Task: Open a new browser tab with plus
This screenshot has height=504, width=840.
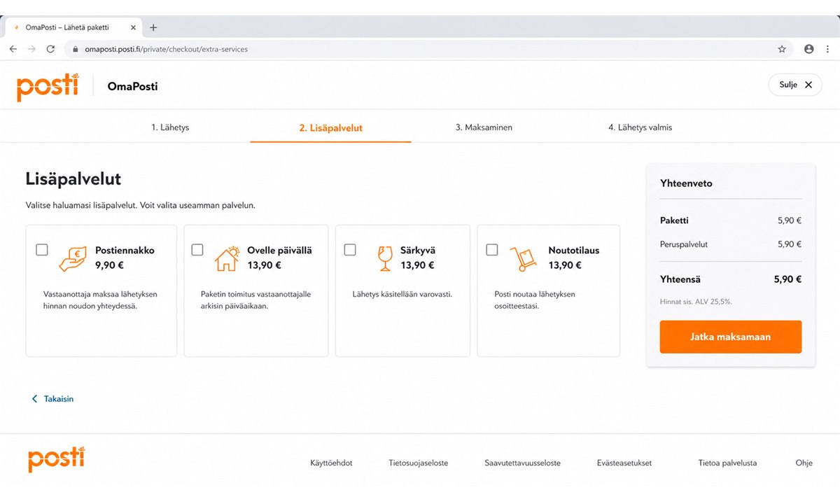Action: pyautogui.click(x=153, y=27)
